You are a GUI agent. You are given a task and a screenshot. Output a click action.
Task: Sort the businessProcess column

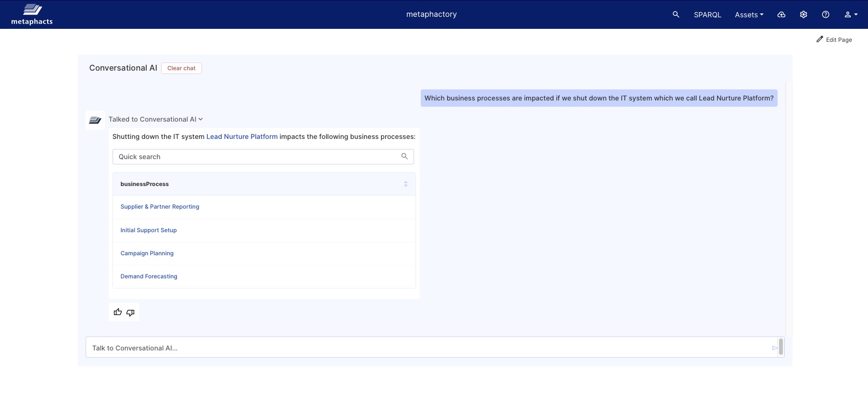(x=405, y=184)
